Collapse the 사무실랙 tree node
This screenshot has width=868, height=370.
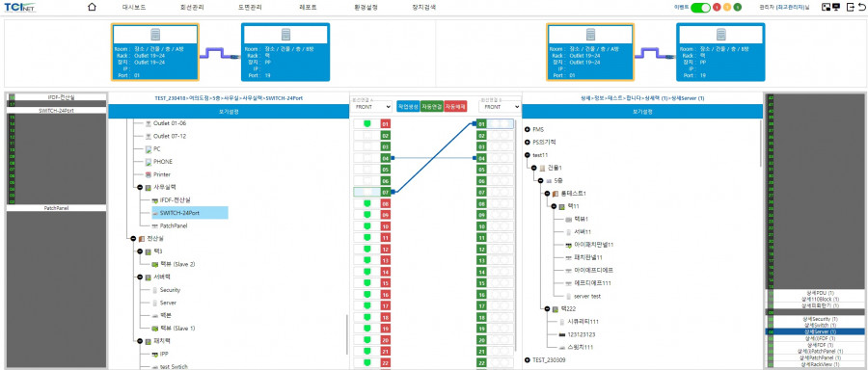[x=140, y=187]
